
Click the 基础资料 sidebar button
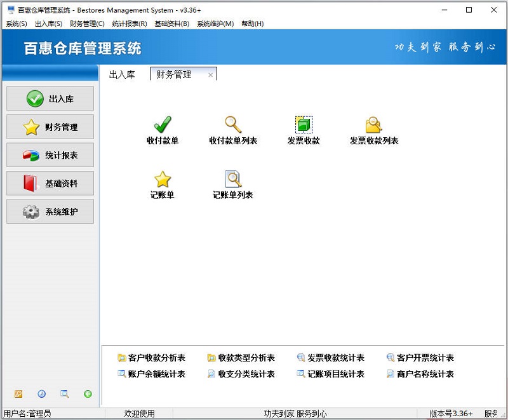50,183
